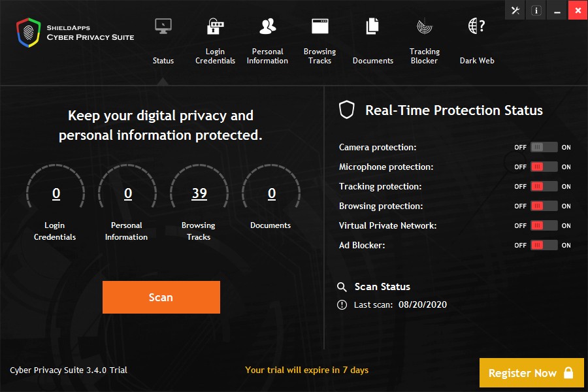Click the Register Now button
The height and width of the screenshot is (392, 588).
531,373
